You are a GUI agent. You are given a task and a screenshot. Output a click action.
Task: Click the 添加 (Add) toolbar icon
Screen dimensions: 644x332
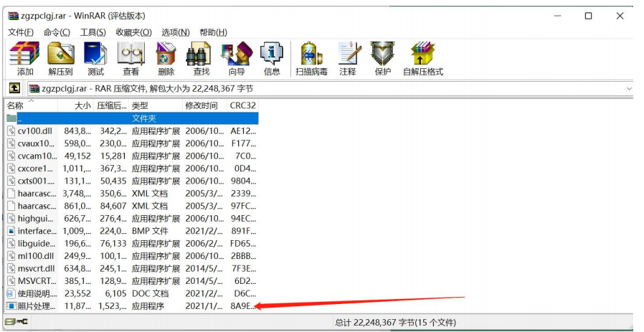click(24, 58)
